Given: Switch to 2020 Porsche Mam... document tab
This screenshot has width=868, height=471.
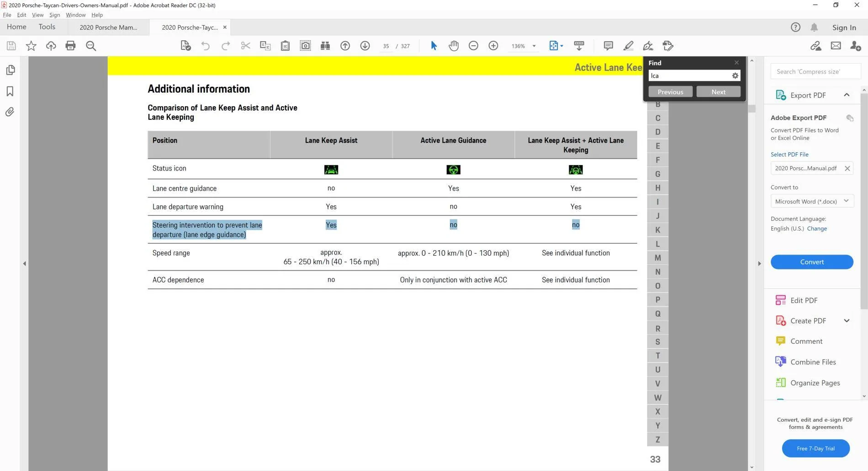Looking at the screenshot, I should coord(108,27).
